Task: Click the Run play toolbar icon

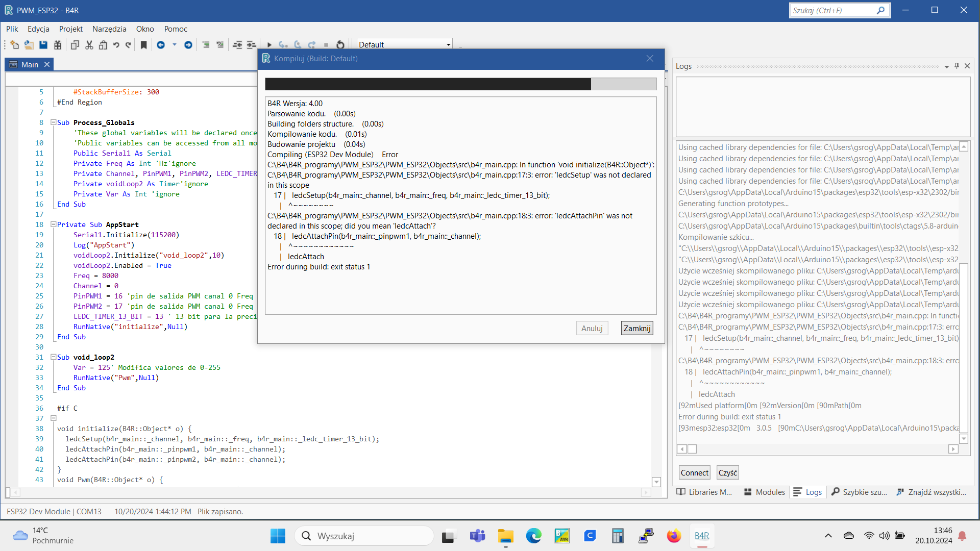Action: [x=269, y=45]
